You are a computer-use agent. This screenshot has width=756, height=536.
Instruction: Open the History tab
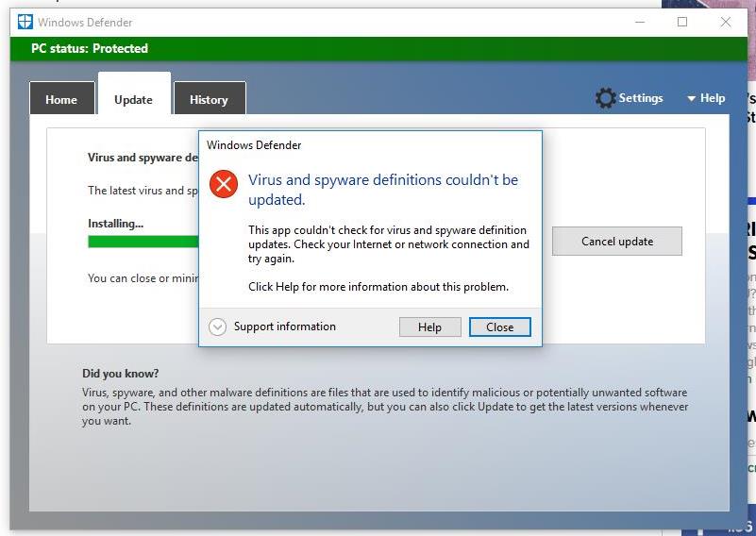[x=210, y=99]
